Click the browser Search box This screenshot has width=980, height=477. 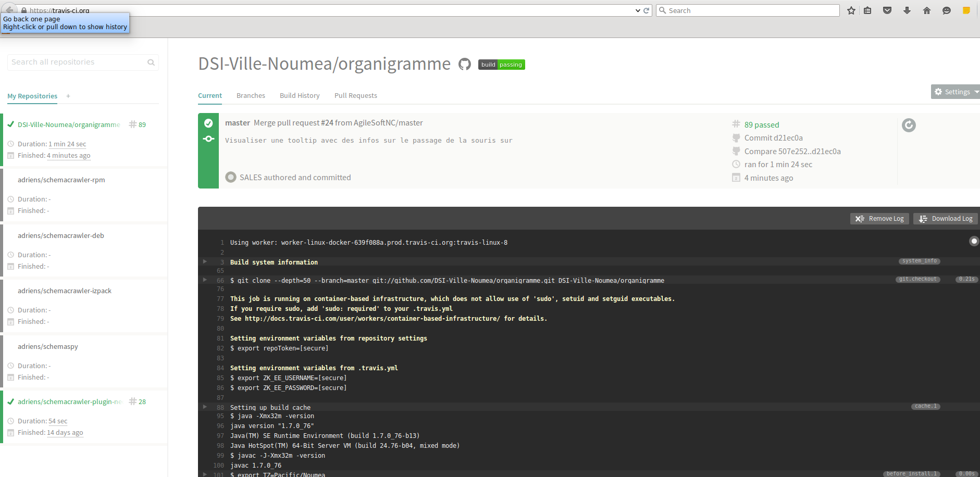pyautogui.click(x=748, y=10)
